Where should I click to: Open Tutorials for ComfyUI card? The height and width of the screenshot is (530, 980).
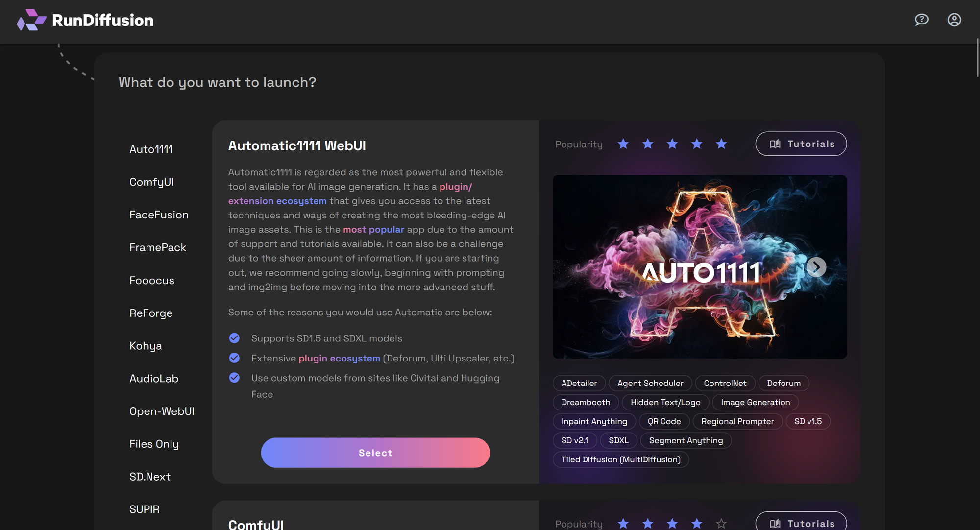pyautogui.click(x=801, y=522)
